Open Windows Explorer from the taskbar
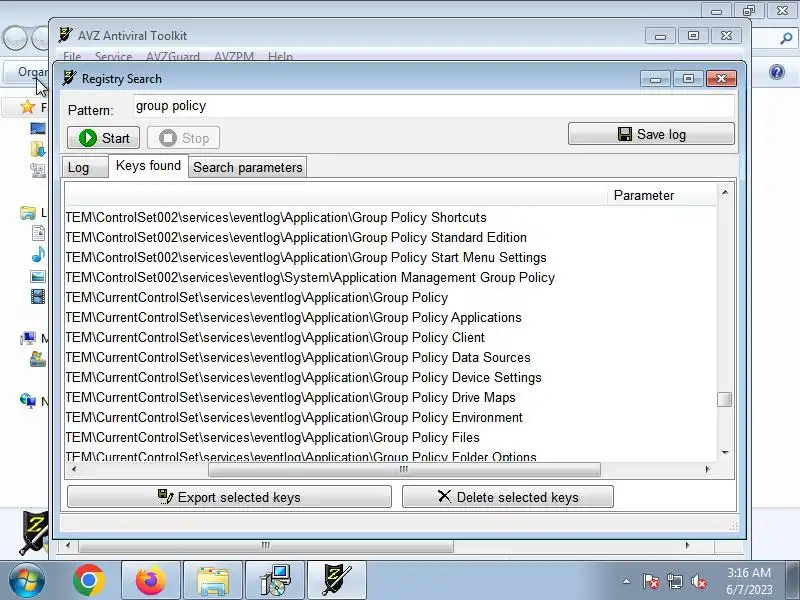Screen dimensions: 800x600 point(213,582)
